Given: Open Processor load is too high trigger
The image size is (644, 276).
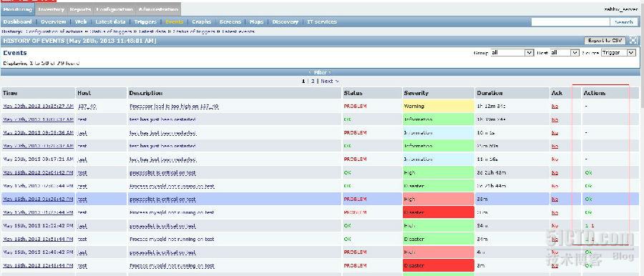Looking at the screenshot, I should pyautogui.click(x=174, y=106).
